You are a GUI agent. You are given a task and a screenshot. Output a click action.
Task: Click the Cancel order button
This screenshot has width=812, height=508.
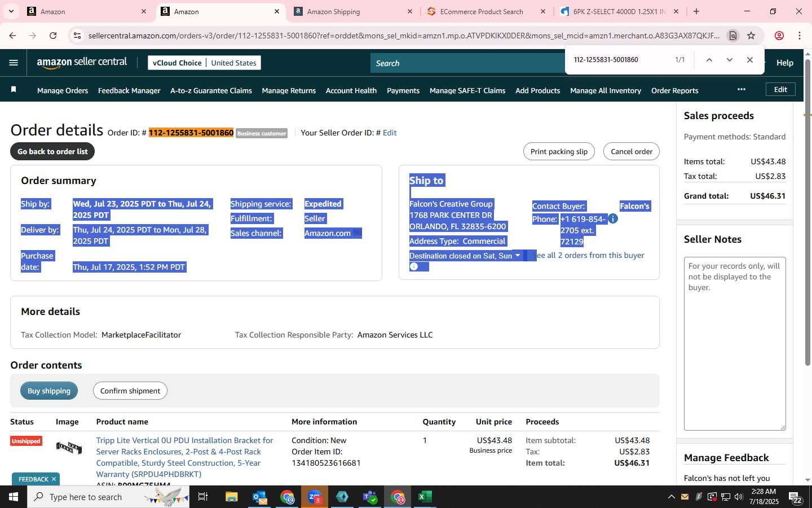632,151
